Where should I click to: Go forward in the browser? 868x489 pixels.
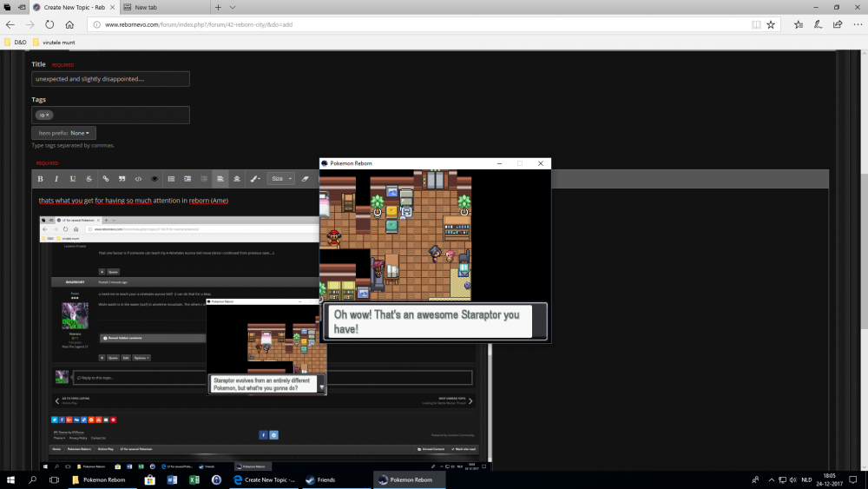[30, 24]
